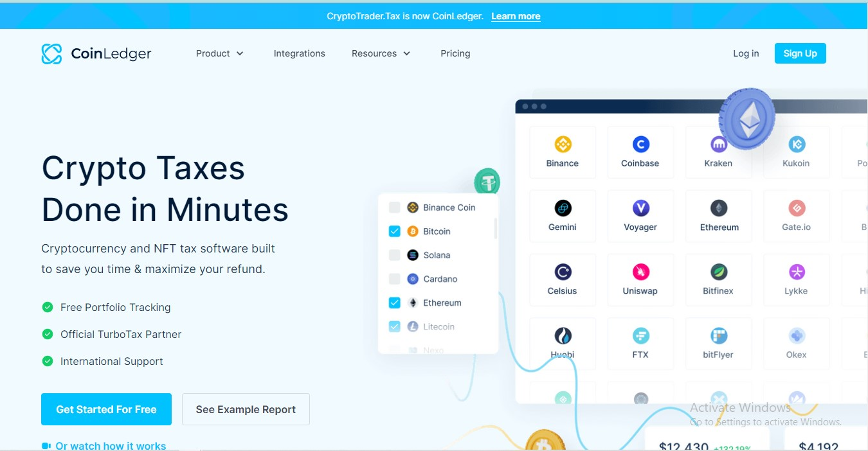Click the Get Started For Free button
The image size is (868, 451).
coord(106,409)
